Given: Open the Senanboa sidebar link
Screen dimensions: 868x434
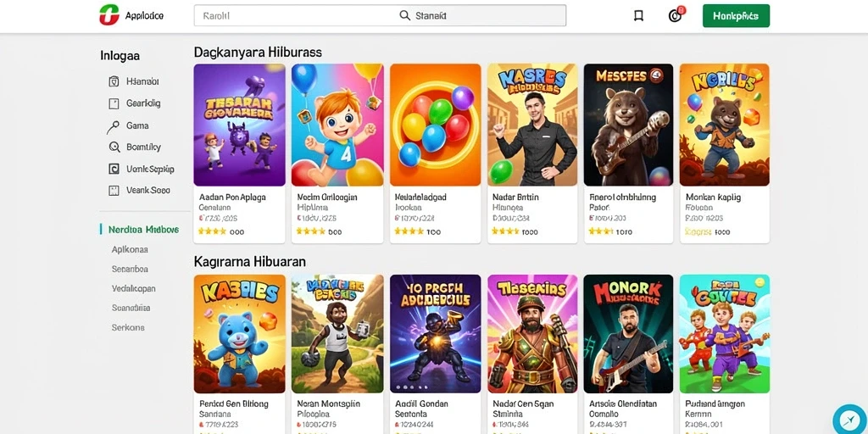Looking at the screenshot, I should coord(130,269).
